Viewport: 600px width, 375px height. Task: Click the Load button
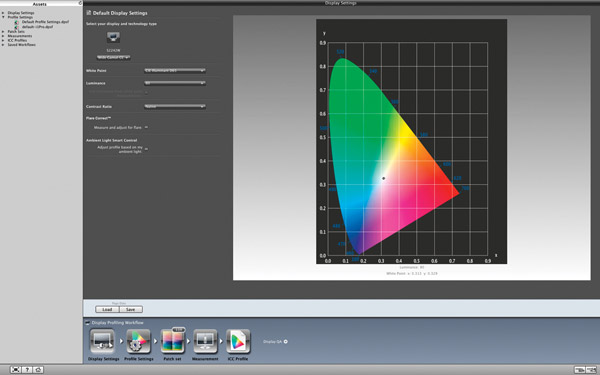click(107, 309)
